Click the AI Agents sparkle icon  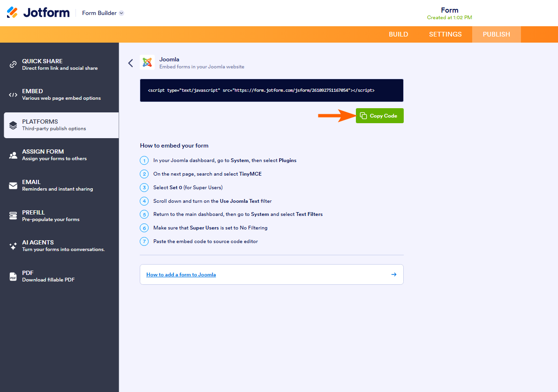click(x=11, y=245)
